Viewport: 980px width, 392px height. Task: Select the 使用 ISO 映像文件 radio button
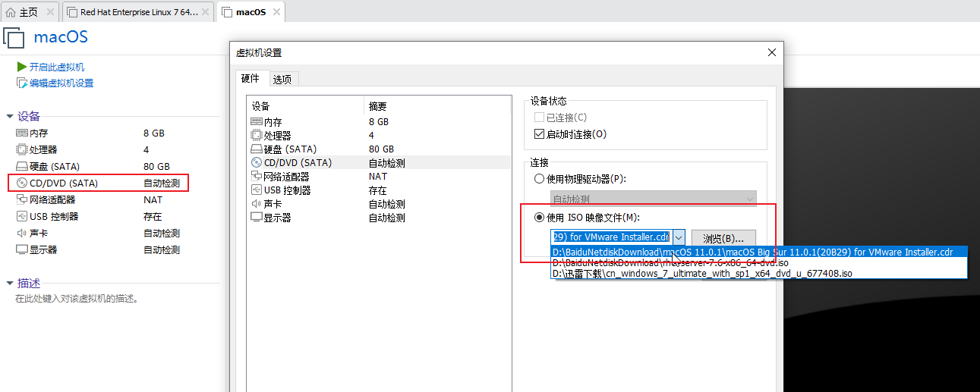tap(539, 218)
